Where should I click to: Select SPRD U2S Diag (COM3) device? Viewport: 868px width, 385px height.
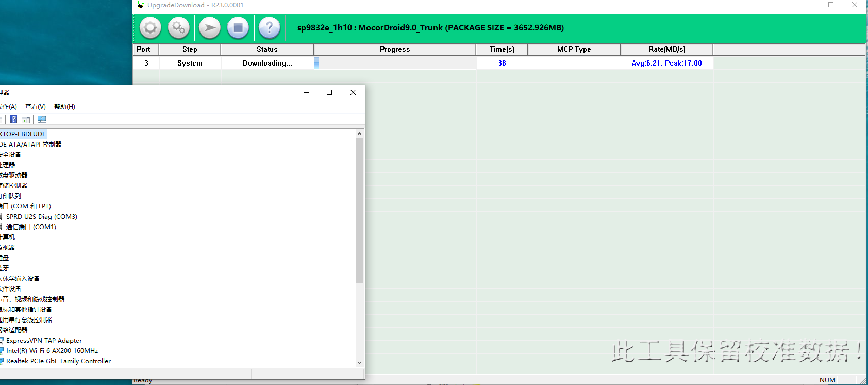pos(41,217)
